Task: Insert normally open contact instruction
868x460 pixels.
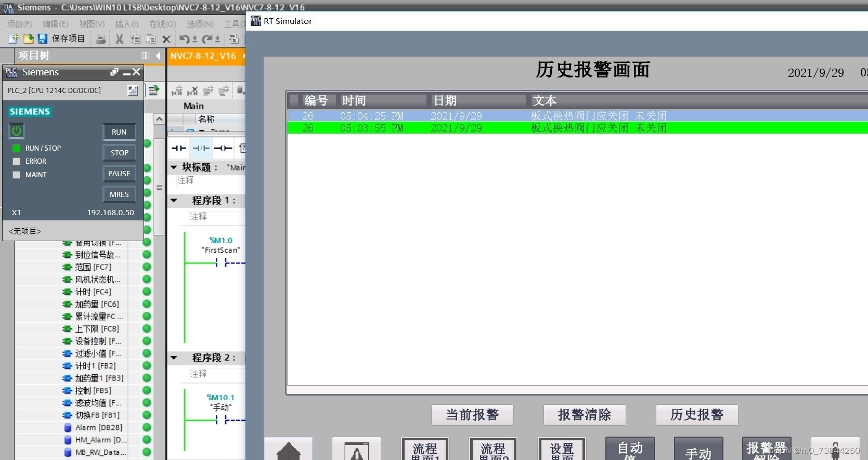Action: [x=178, y=148]
